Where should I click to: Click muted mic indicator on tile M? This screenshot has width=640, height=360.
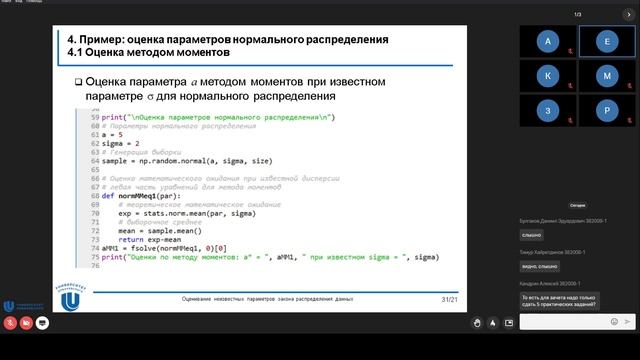629,86
